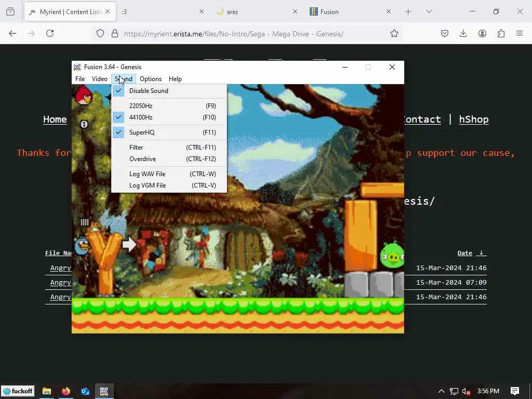This screenshot has height=399, width=532.
Task: Open the Pocket save icon
Action: pos(445,33)
